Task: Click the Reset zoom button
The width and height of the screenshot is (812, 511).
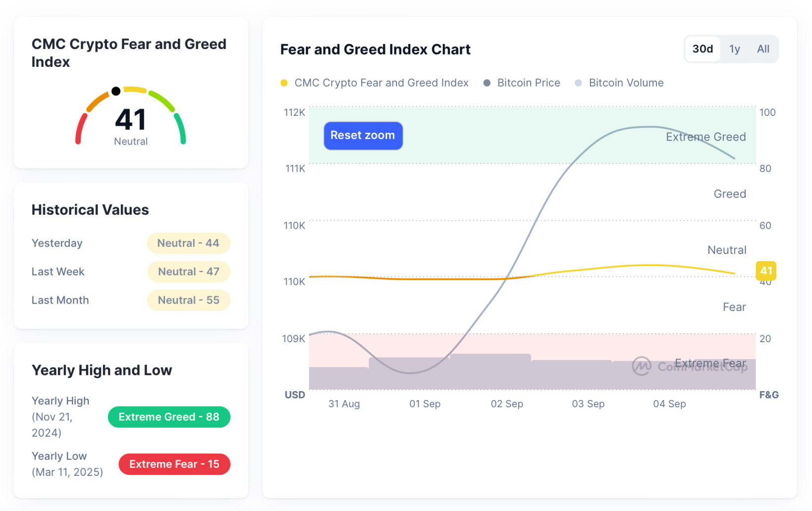Action: click(x=363, y=136)
